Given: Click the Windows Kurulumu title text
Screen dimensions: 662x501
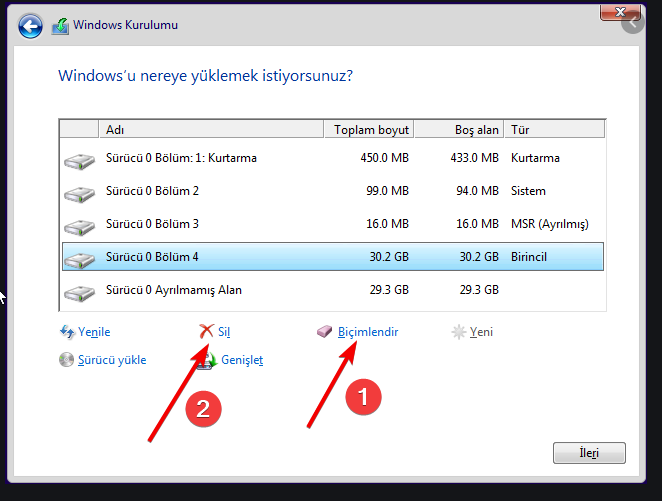Looking at the screenshot, I should tap(125, 25).
